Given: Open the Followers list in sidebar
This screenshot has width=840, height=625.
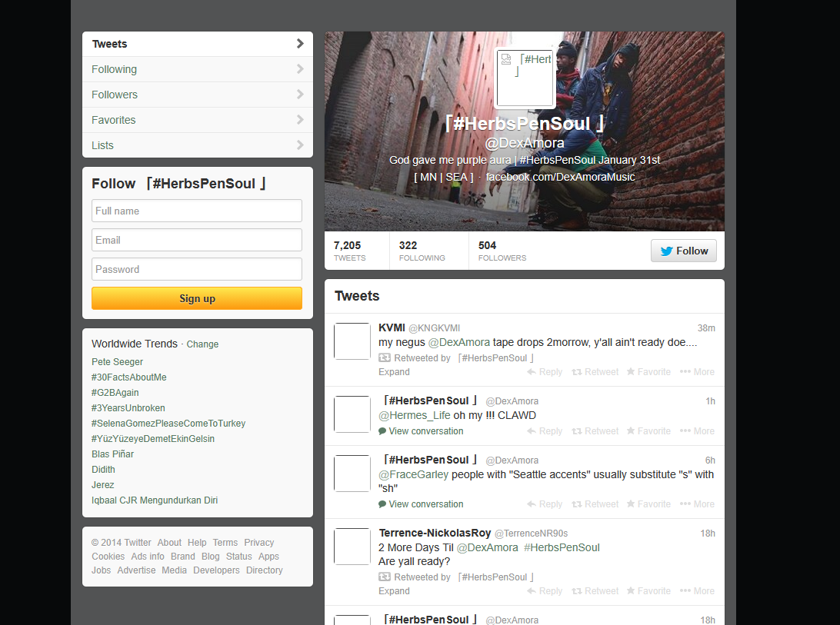Looking at the screenshot, I should pos(197,95).
